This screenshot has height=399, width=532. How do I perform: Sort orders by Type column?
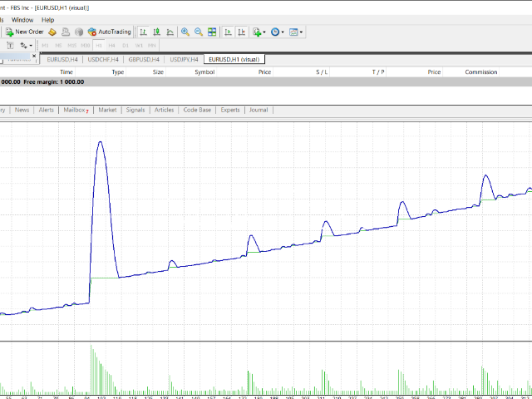click(118, 72)
